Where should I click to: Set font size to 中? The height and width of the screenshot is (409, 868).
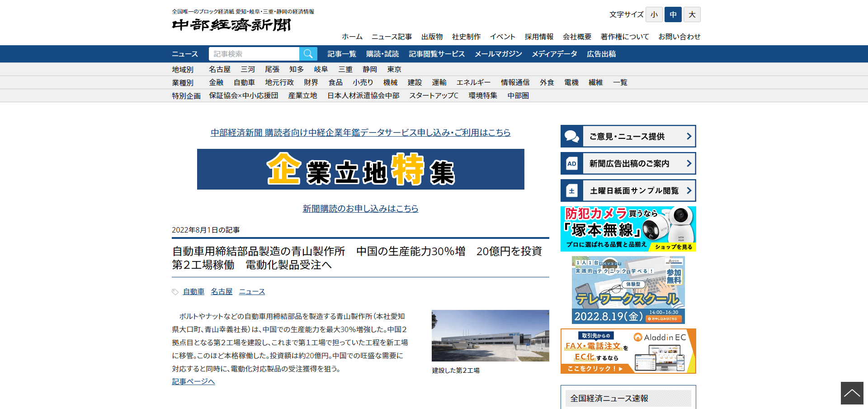pos(673,14)
